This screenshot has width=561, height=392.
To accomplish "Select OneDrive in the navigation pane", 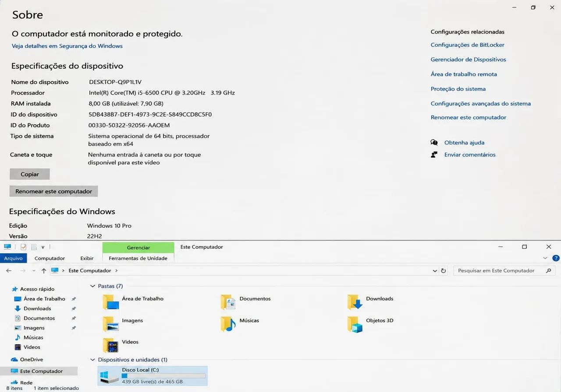I will 32,360.
